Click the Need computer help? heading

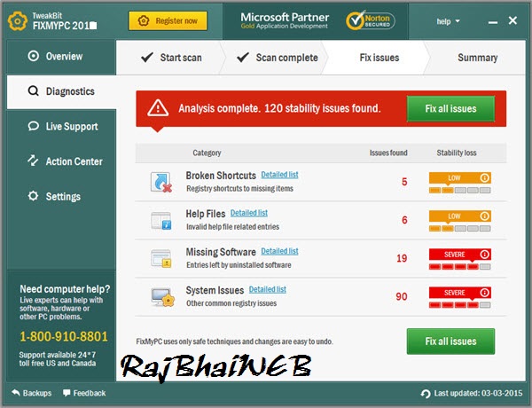point(65,289)
